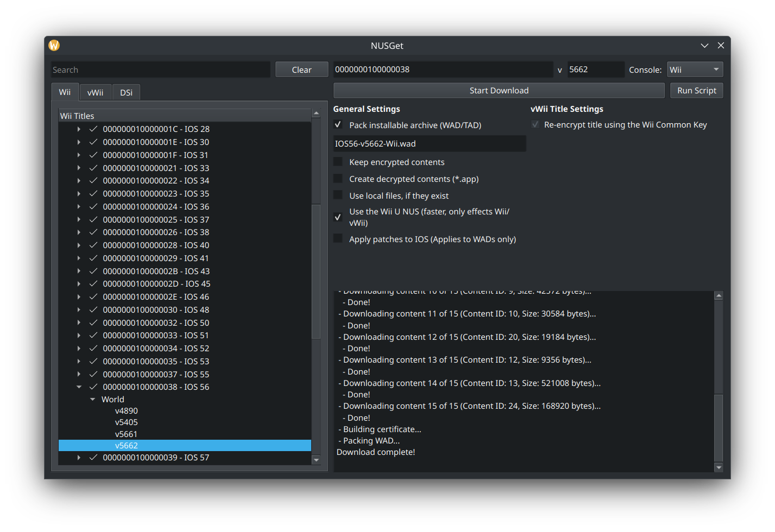Expand the IOS 38 tree entry

(79, 232)
